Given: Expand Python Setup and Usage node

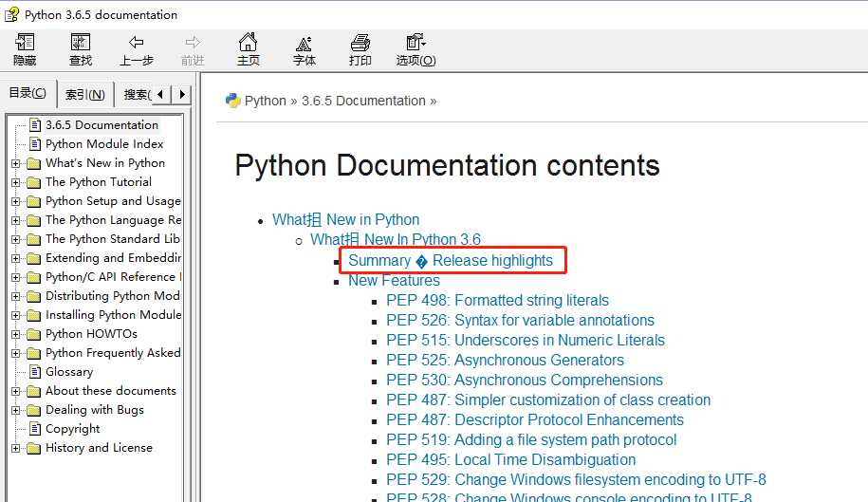Looking at the screenshot, I should coord(15,201).
